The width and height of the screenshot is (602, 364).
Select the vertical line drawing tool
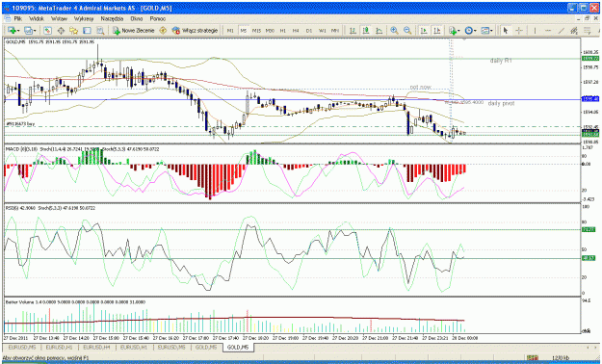535,31
